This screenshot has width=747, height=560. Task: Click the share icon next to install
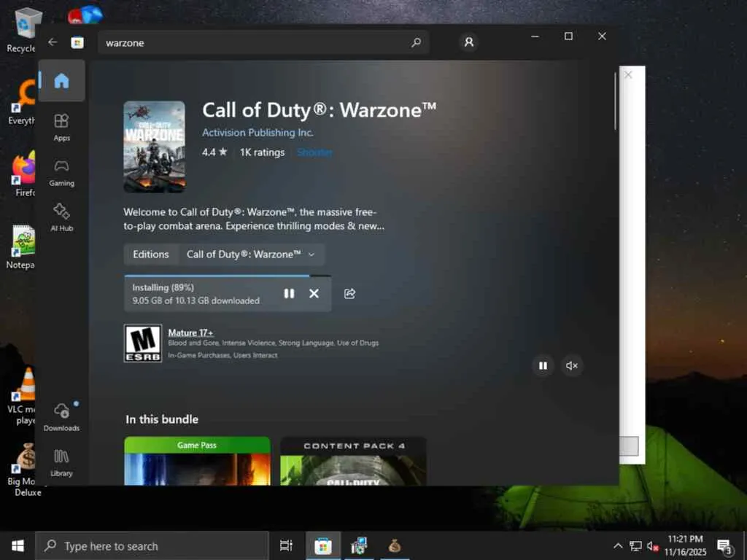(x=349, y=293)
